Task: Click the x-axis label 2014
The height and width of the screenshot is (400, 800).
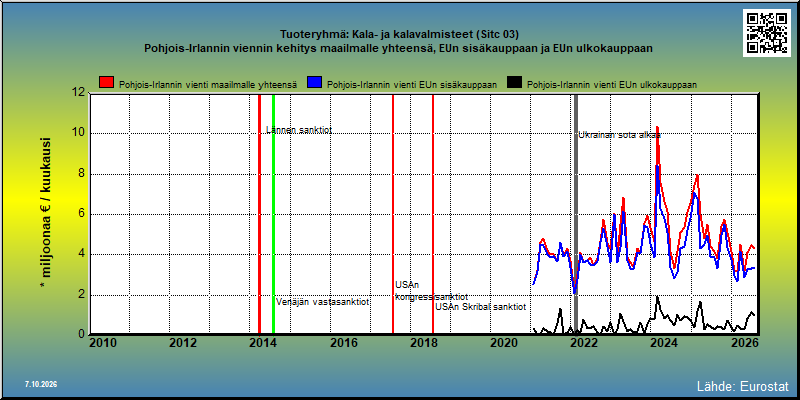Action: (263, 342)
